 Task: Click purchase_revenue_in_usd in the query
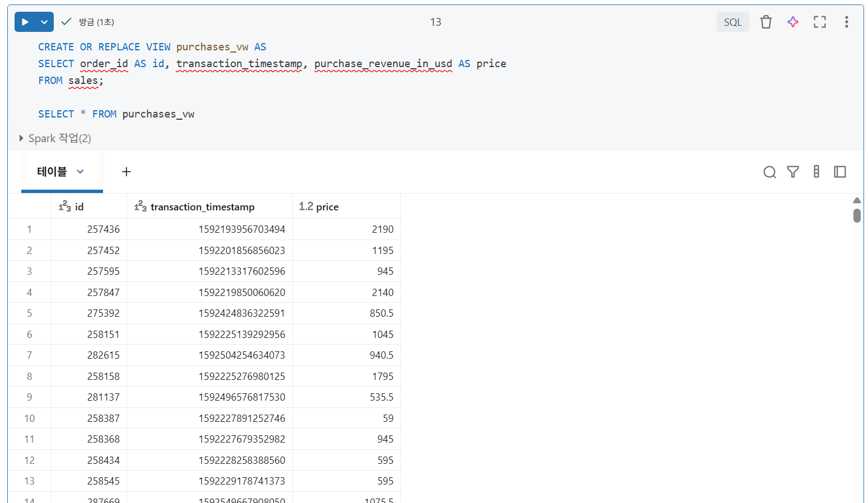click(383, 64)
